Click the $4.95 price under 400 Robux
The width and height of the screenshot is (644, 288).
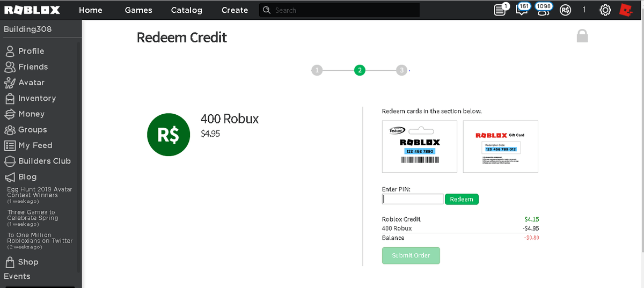click(210, 134)
